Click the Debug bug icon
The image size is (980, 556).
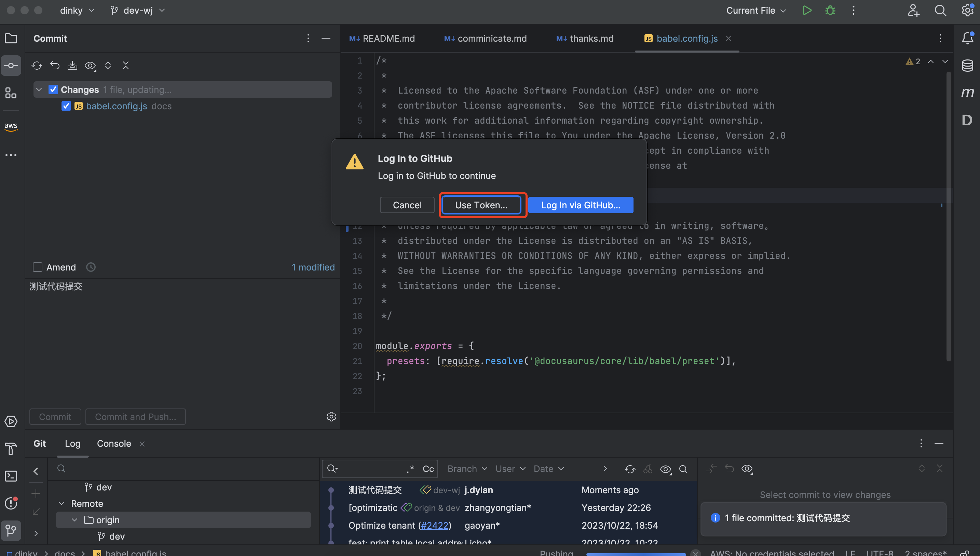pos(830,11)
